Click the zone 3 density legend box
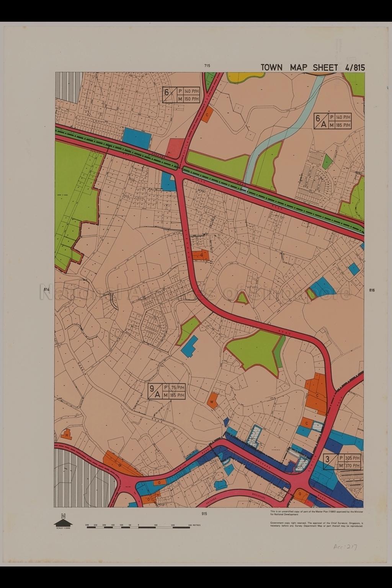Viewport: 392px width, 588px height. (x=342, y=461)
